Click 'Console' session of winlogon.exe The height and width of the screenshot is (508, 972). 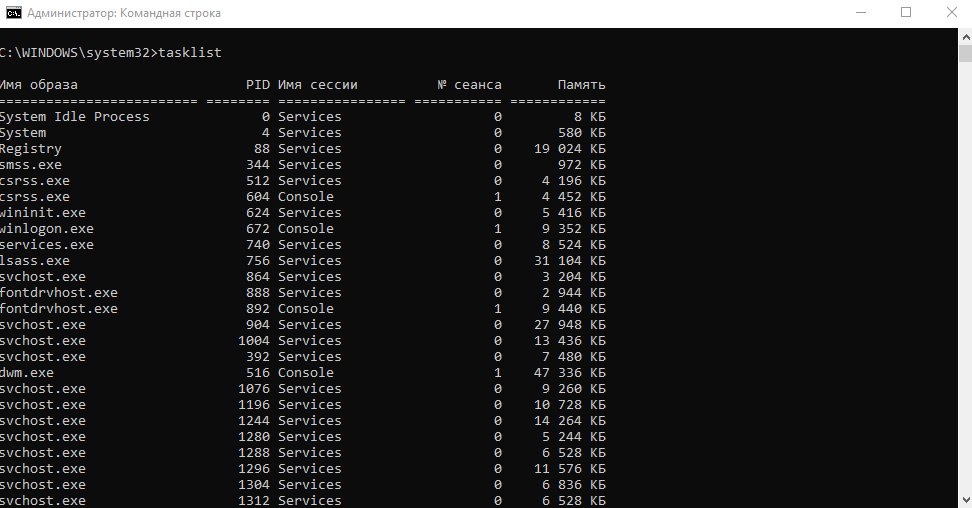click(x=306, y=229)
